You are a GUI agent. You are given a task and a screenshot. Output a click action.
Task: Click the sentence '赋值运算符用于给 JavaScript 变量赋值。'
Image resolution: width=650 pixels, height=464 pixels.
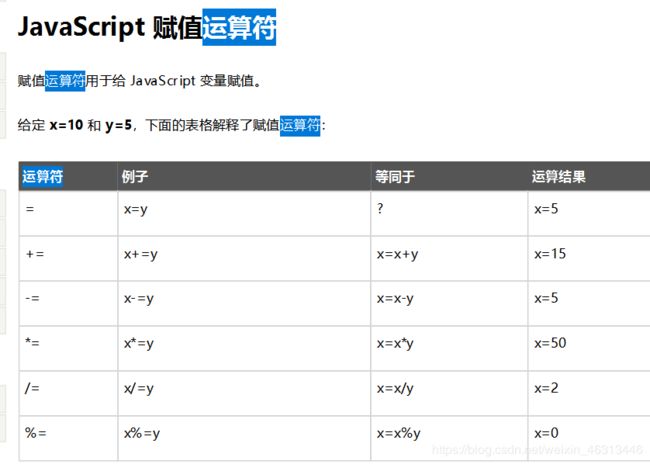click(x=140, y=80)
